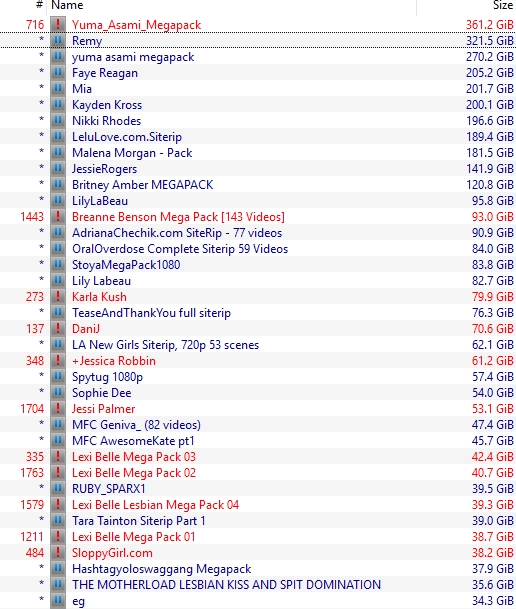516x609 pixels.
Task: Click the paused icon for Tara Tainton Siterip Part 1
Action: coord(58,520)
